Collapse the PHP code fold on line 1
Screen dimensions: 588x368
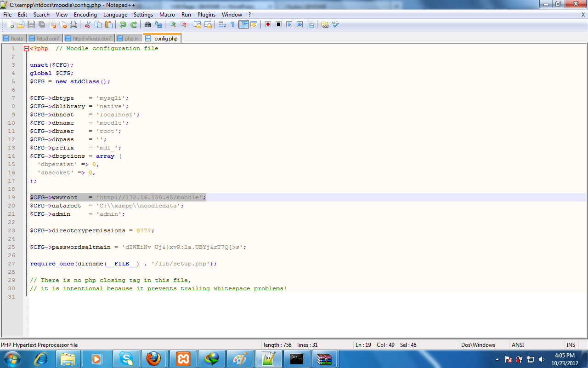click(x=26, y=48)
